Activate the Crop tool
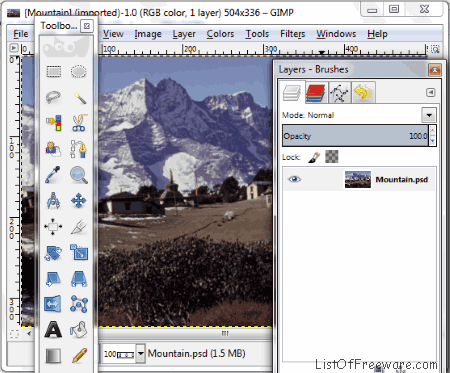Image resolution: width=450 pixels, height=373 pixels. click(79, 227)
